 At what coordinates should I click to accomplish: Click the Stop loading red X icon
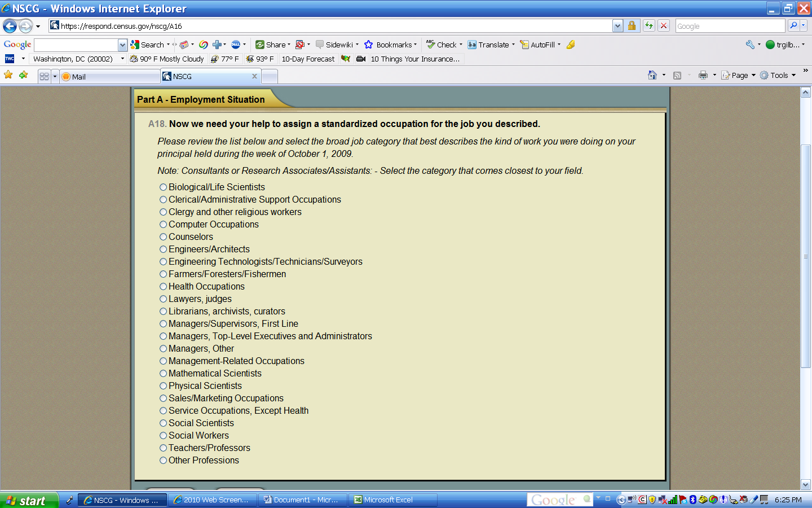pos(664,25)
